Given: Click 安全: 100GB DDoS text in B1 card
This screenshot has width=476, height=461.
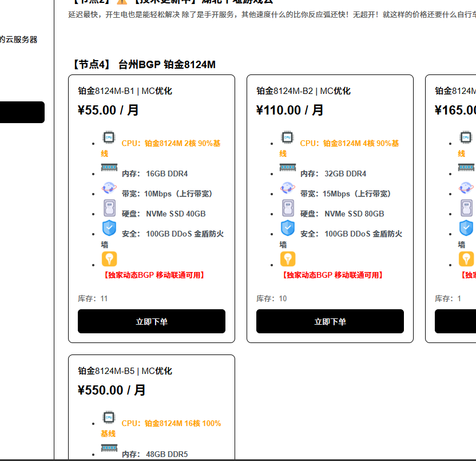Looking at the screenshot, I should click(162, 239).
